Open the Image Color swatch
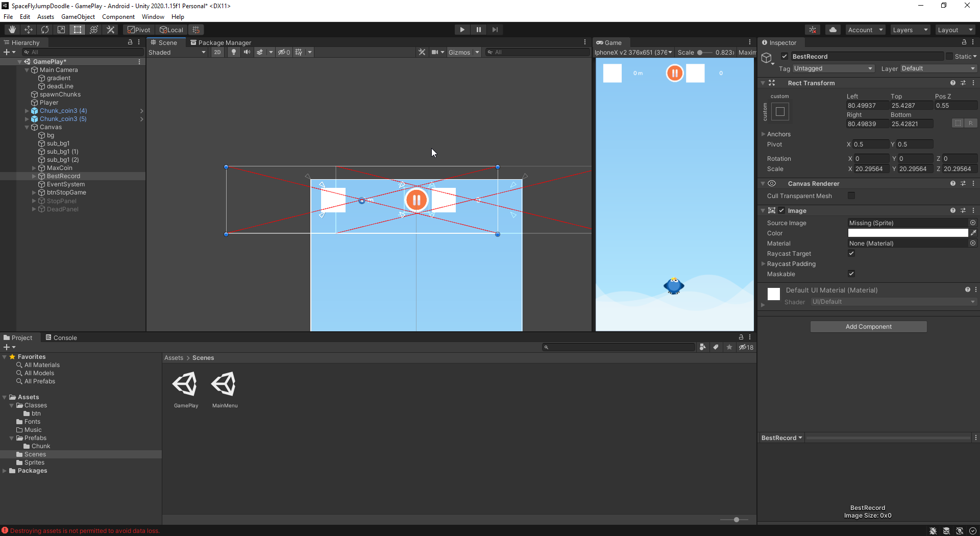Viewport: 980px width, 536px height. [908, 233]
